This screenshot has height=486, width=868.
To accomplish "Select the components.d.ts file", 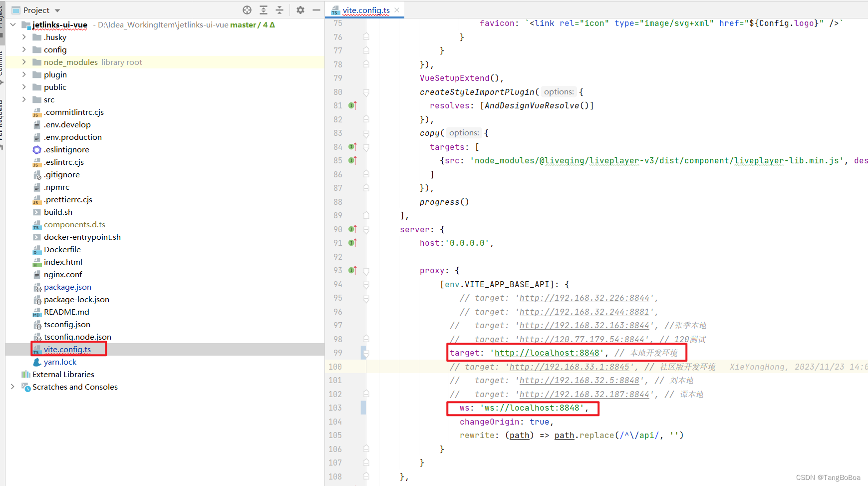I will coord(74,224).
